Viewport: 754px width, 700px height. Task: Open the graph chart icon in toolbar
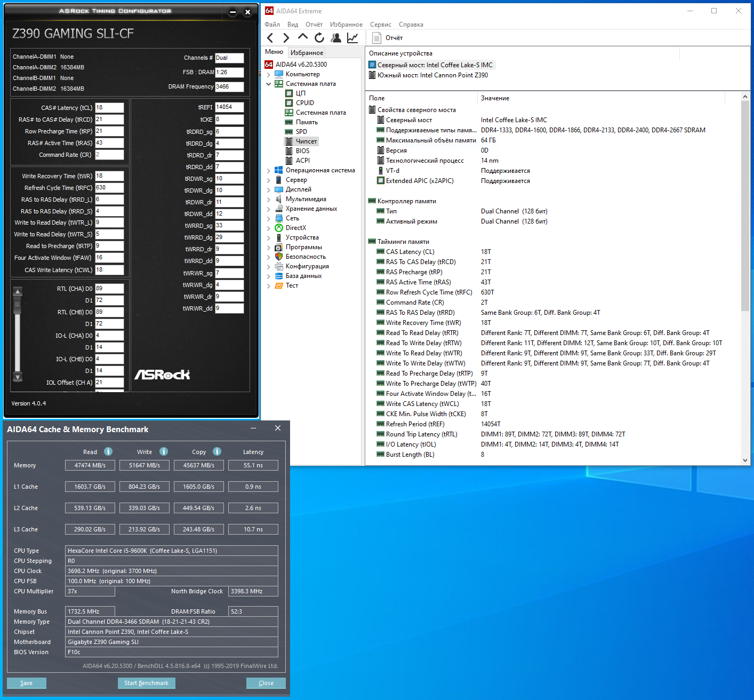[x=352, y=37]
